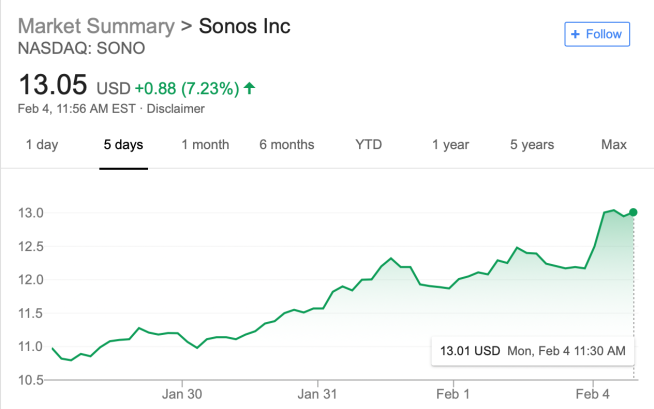The height and width of the screenshot is (409, 654).
Task: Click the Sonos Inc company title
Action: pyautogui.click(x=244, y=26)
